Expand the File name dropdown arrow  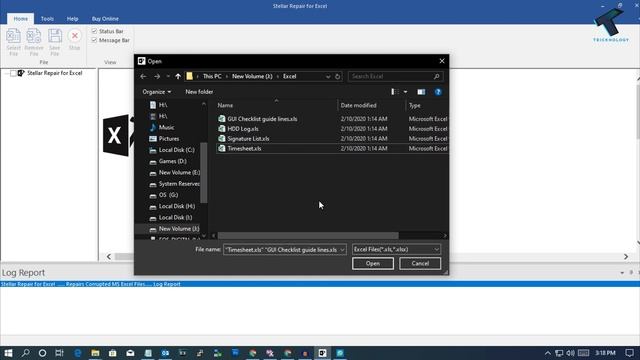coord(342,250)
